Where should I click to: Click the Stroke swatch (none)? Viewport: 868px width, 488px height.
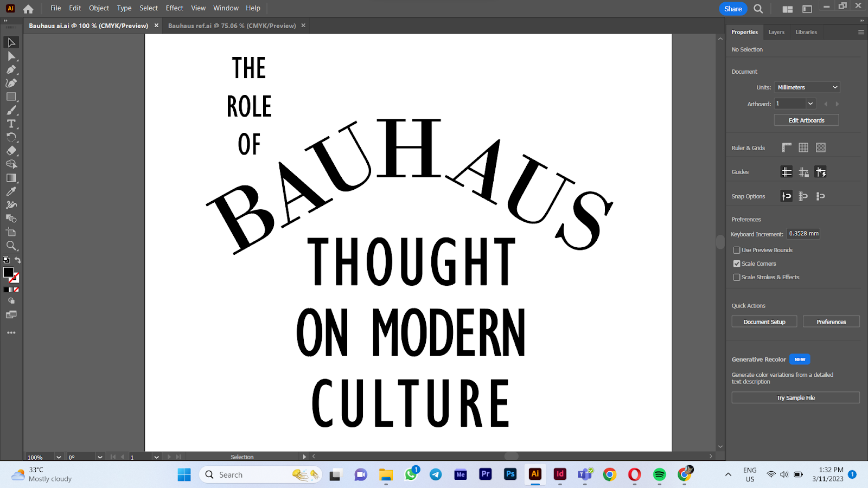tap(16, 279)
